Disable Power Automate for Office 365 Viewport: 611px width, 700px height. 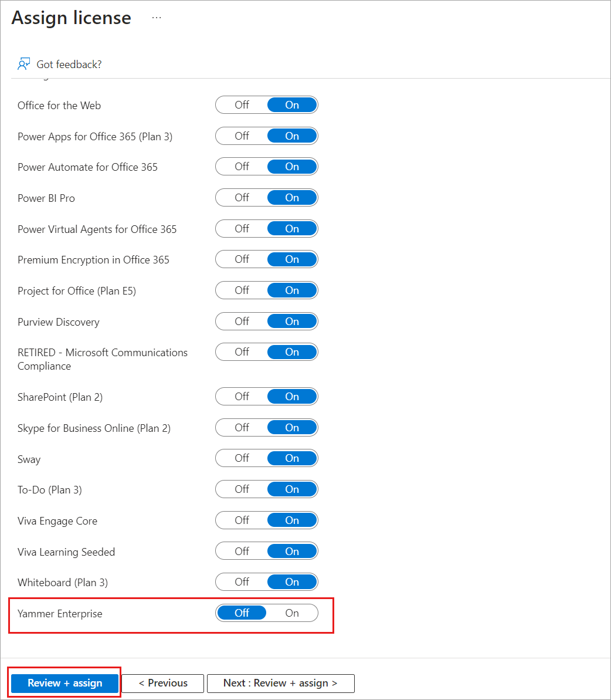click(242, 167)
